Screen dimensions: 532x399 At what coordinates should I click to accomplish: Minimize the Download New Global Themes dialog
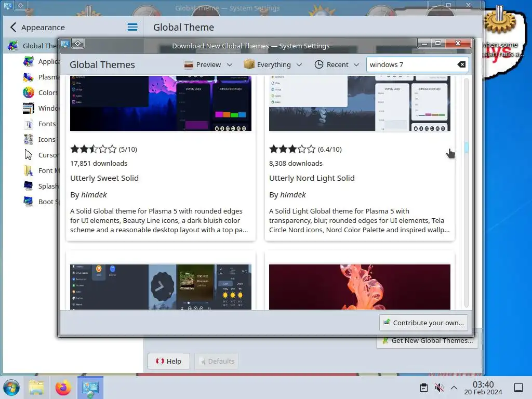[x=424, y=44]
